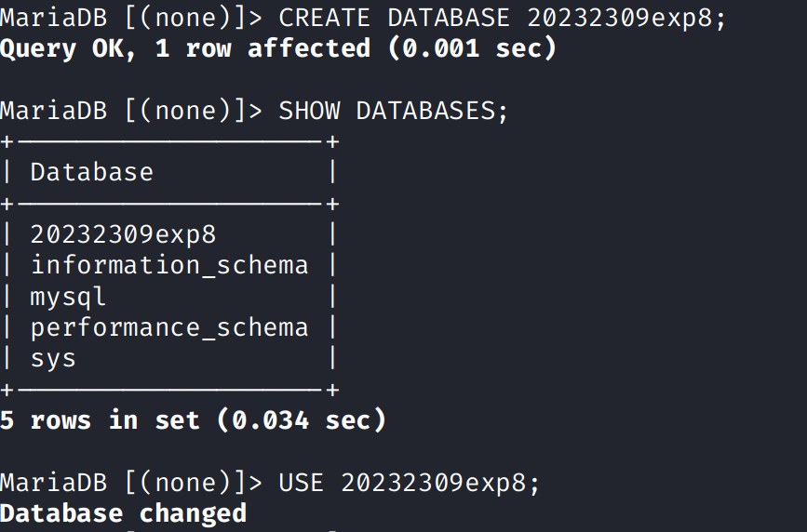The width and height of the screenshot is (807, 532).
Task: Click the MariaDB prompt before USE command
Action: coord(131,483)
